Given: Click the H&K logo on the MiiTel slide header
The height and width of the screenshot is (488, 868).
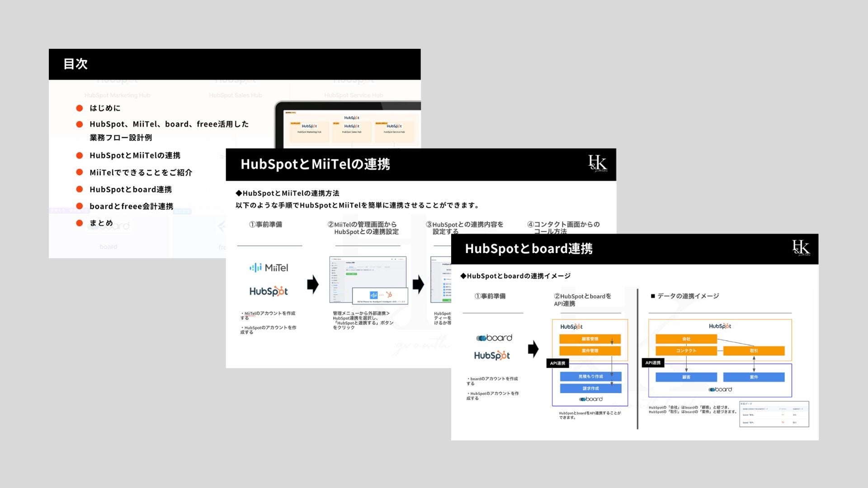Looking at the screenshot, I should point(597,163).
